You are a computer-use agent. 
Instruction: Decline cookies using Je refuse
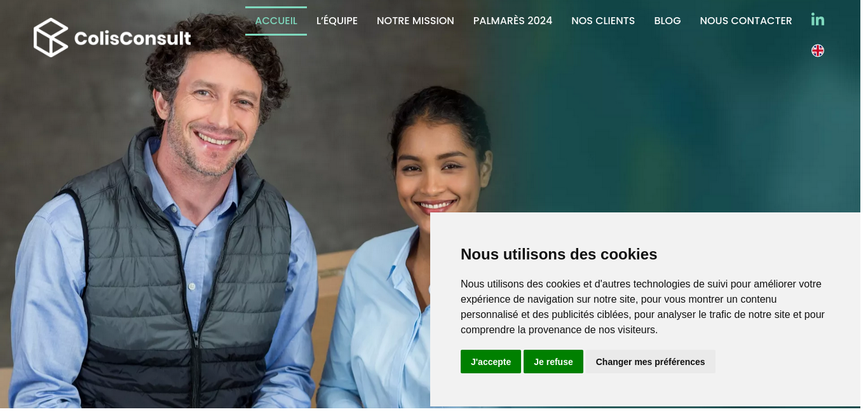click(553, 361)
